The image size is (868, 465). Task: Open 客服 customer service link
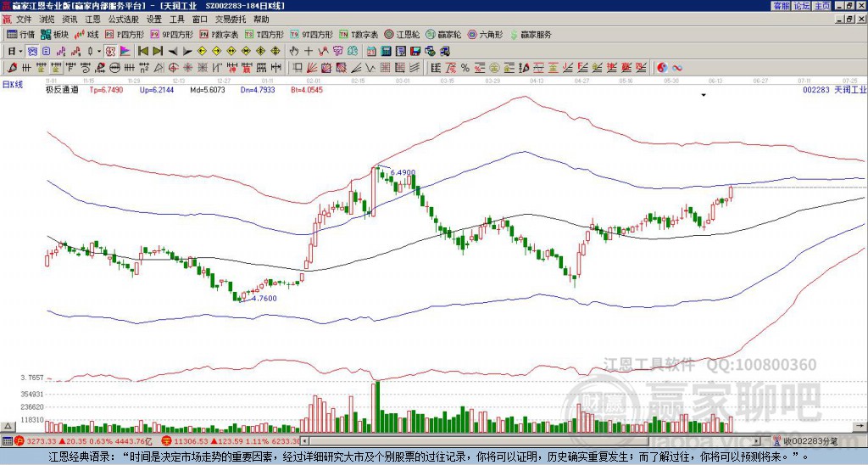tap(782, 6)
